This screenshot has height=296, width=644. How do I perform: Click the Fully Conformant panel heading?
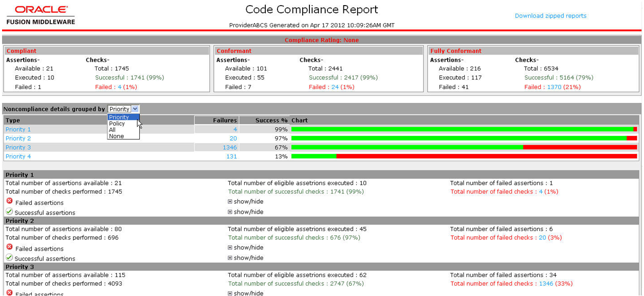tap(533, 51)
